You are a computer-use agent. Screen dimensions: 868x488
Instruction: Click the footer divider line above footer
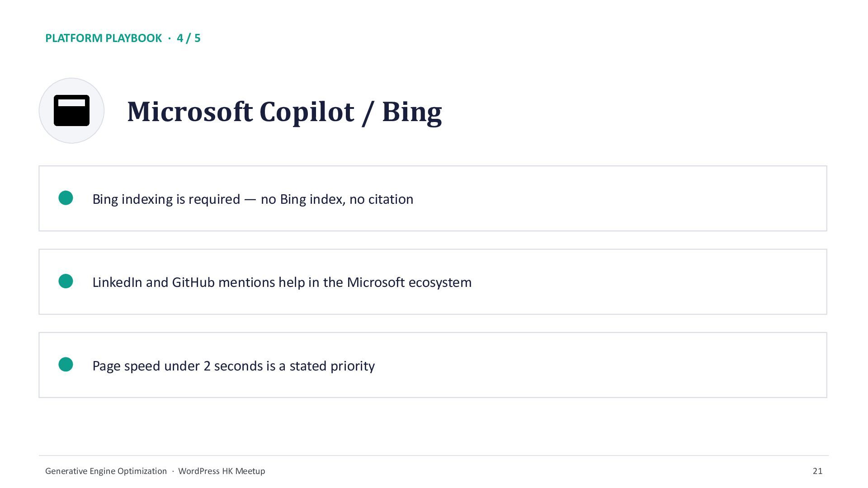click(x=434, y=455)
